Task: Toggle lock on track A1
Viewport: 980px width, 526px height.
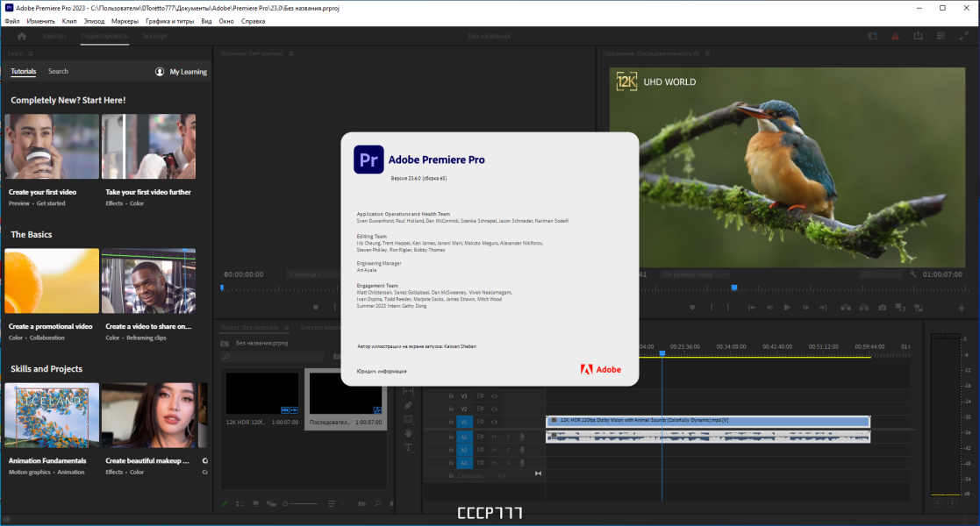Action: [x=451, y=437]
